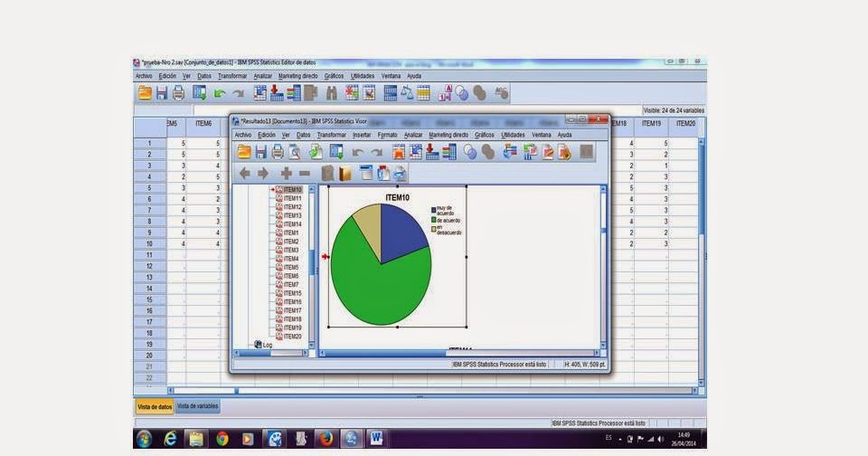Screen dimensions: 868x456
Task: Switch to Vista de variables tab
Action: (198, 406)
